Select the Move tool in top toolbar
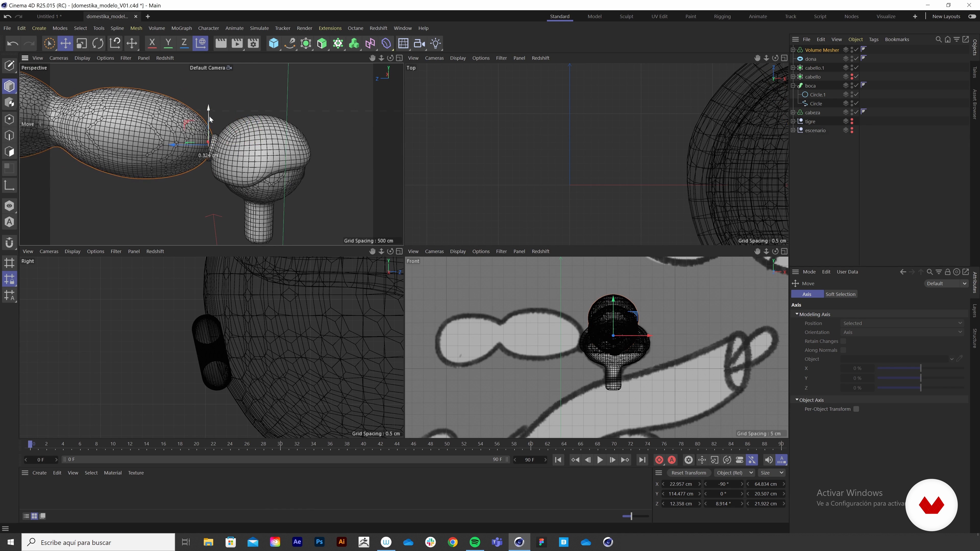This screenshot has height=551, width=980. [x=65, y=43]
